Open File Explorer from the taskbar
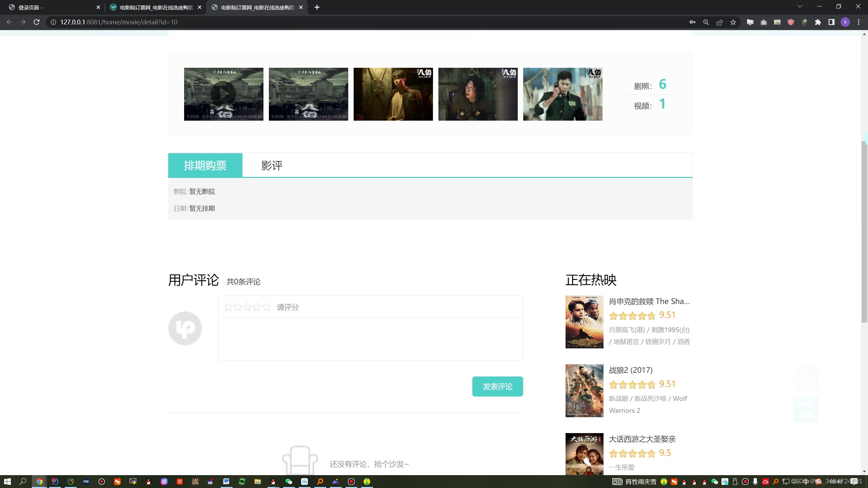 click(x=257, y=482)
